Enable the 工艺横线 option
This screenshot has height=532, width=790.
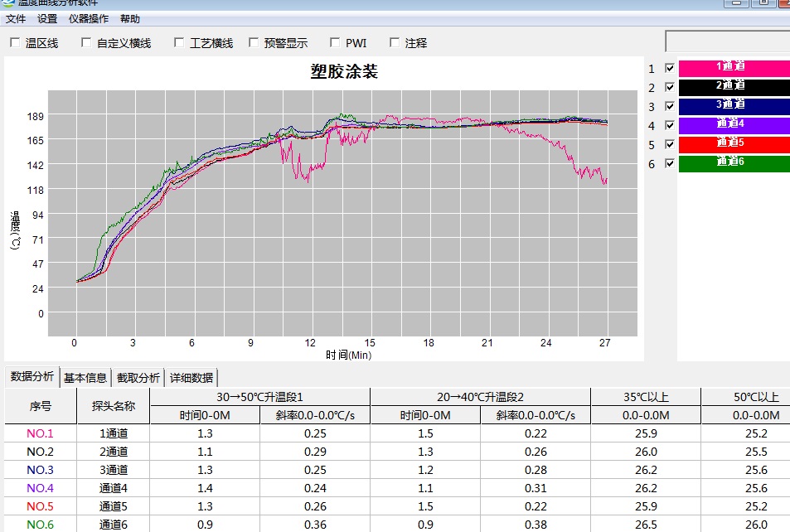[179, 43]
